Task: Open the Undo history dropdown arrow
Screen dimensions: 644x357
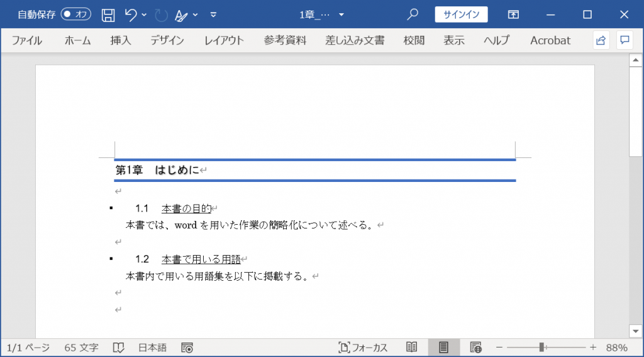Action: coord(144,15)
